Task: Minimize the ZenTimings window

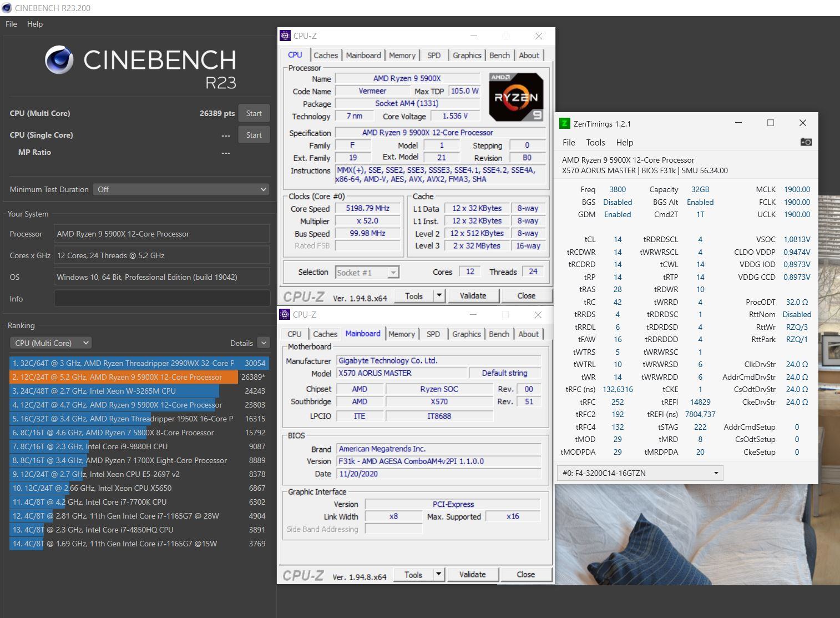Action: [738, 123]
